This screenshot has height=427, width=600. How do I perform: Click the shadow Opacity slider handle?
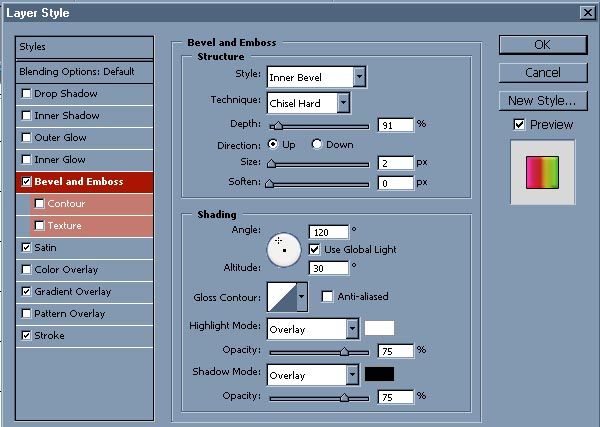click(344, 398)
